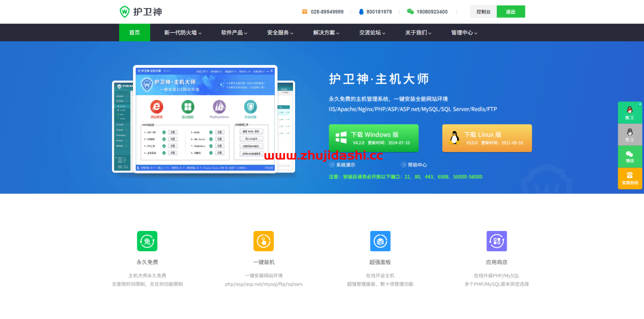Expand the 安全服务 menu

[x=281, y=33]
